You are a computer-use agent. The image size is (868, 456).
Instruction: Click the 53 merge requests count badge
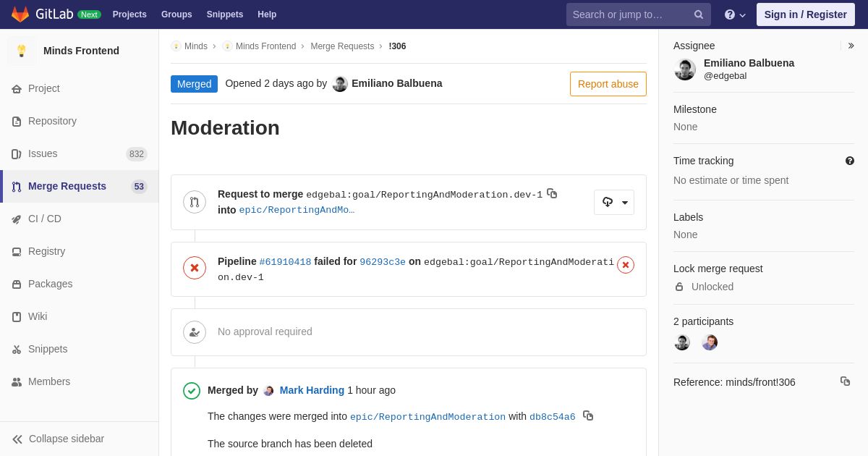pos(139,187)
